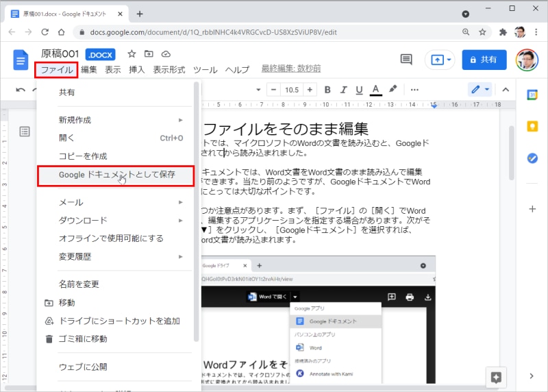Click the Explore button at bottom right
548x392 pixels.
tap(496, 378)
